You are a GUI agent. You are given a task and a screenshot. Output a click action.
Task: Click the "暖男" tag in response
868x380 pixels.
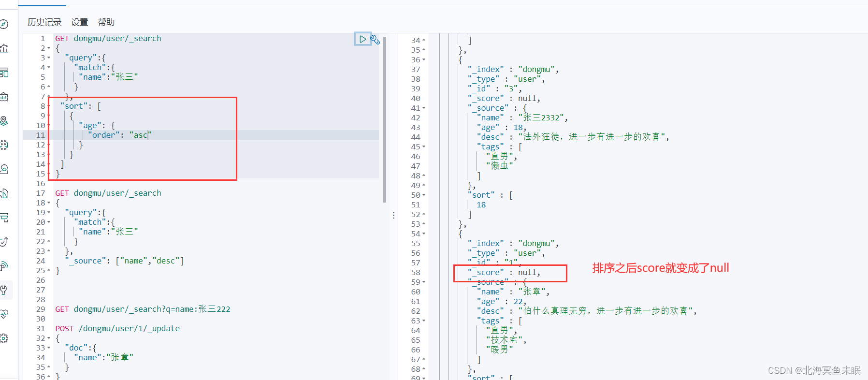[500, 350]
